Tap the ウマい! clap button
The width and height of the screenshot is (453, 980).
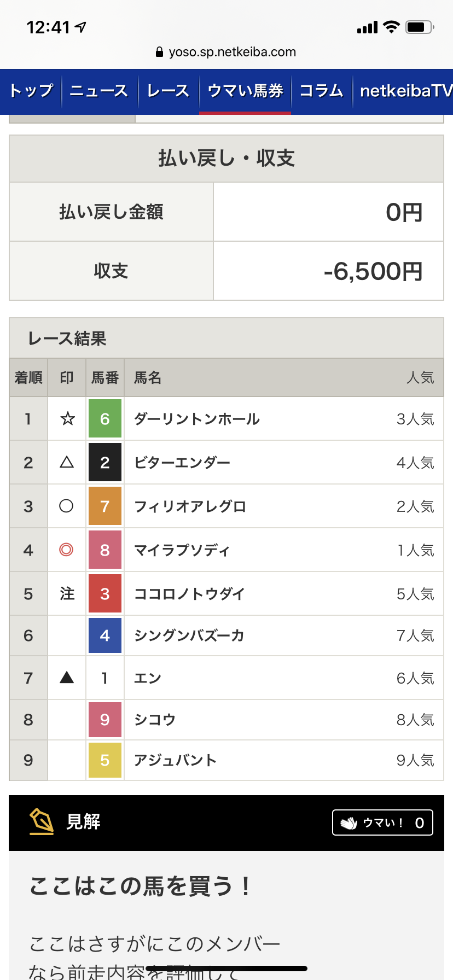[382, 822]
